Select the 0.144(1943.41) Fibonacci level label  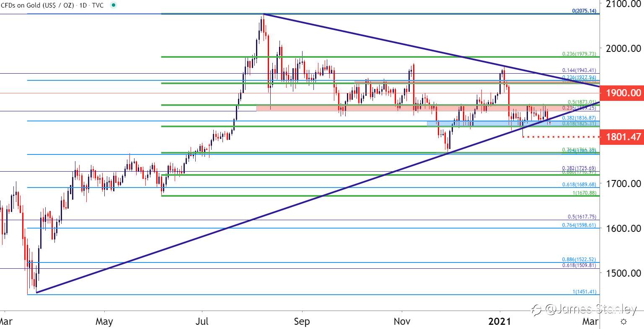click(579, 70)
